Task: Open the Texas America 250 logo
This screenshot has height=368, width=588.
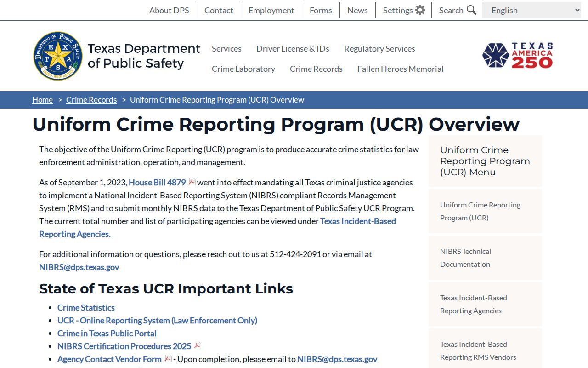Action: click(x=517, y=56)
